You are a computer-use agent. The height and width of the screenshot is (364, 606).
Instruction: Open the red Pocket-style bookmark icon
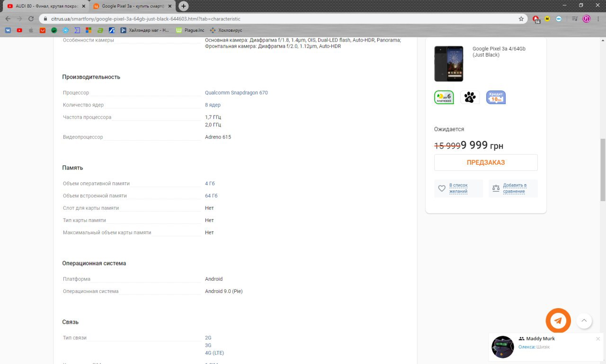[43, 30]
